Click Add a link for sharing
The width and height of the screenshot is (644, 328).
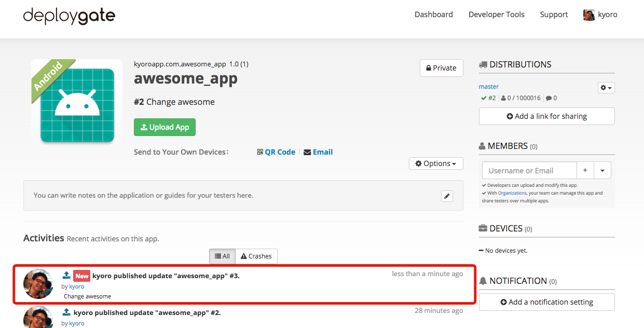[546, 116]
